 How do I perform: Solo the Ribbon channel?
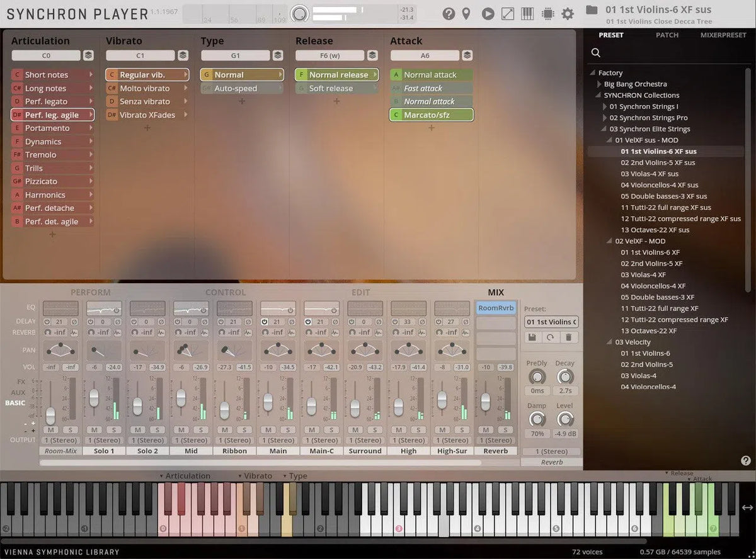[244, 430]
